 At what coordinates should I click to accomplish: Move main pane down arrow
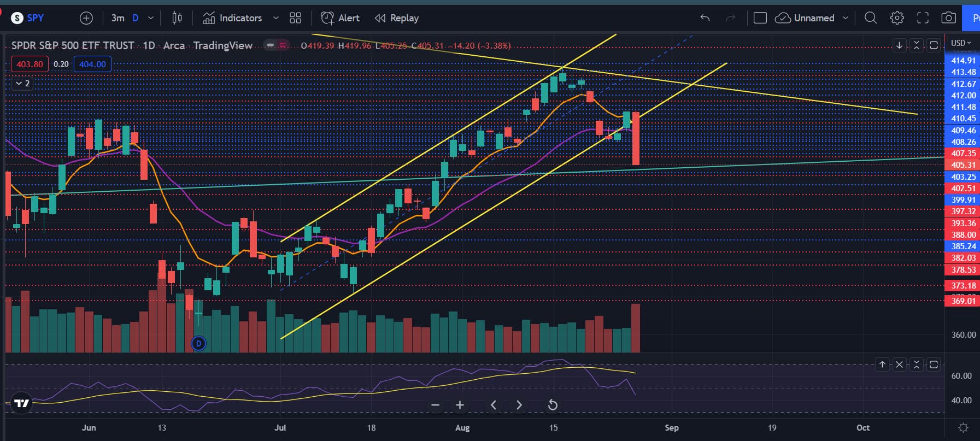pyautogui.click(x=899, y=45)
